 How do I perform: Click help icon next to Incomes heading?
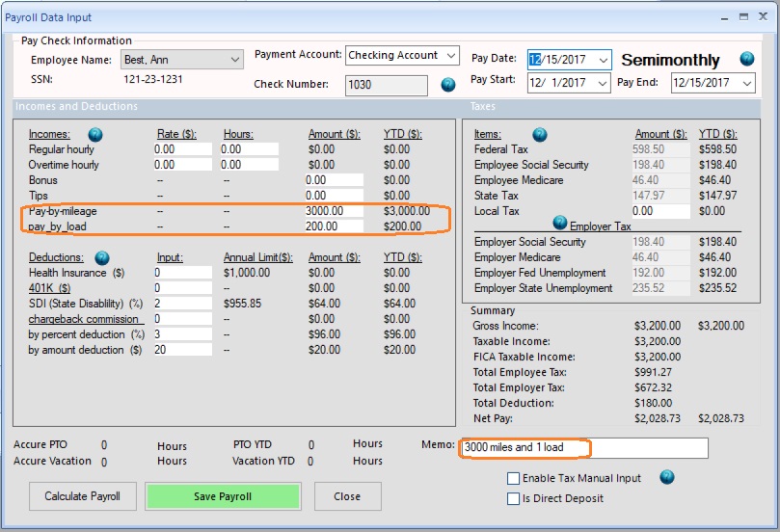[95, 134]
